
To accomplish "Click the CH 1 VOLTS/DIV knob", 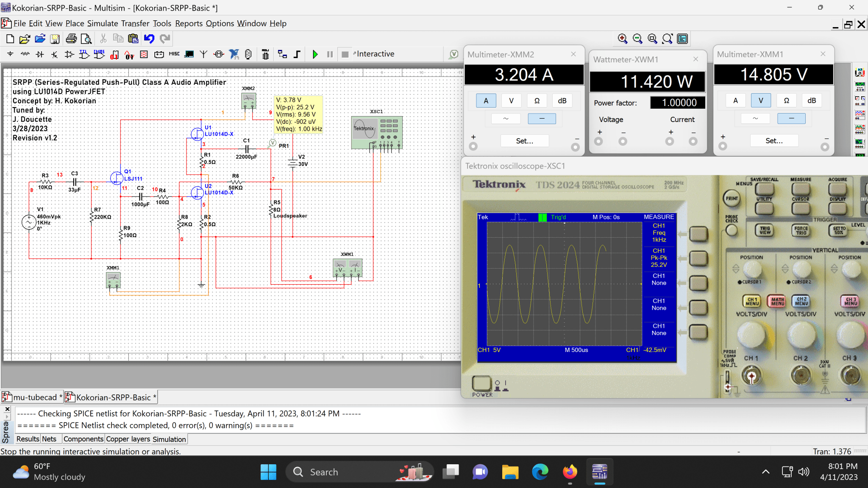I will click(x=751, y=334).
